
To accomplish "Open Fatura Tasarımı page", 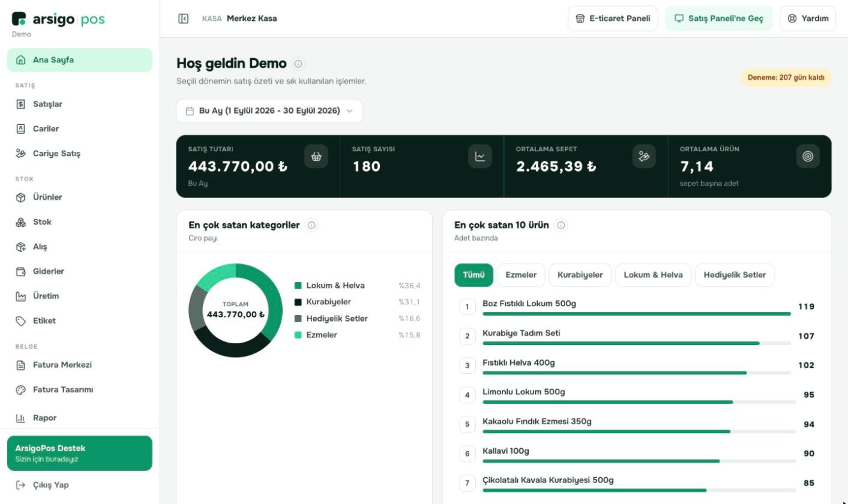I will coord(80,390).
